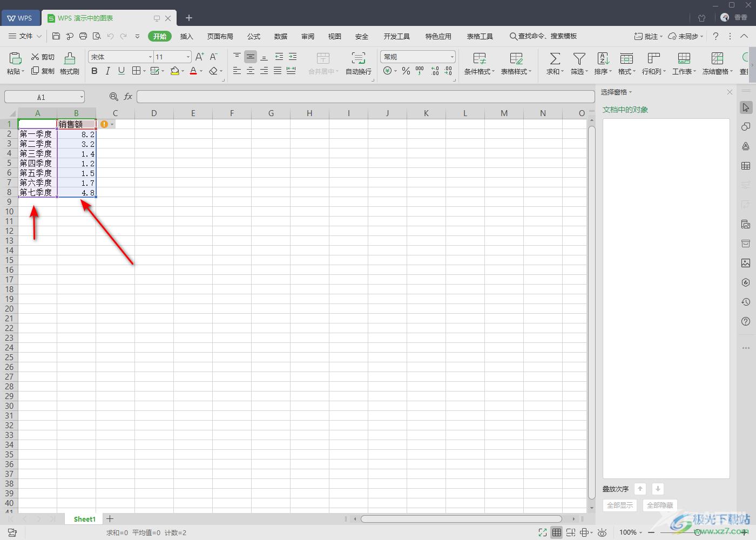The height and width of the screenshot is (540, 756).
Task: Open the number format 常规 dropdown
Action: (x=452, y=57)
